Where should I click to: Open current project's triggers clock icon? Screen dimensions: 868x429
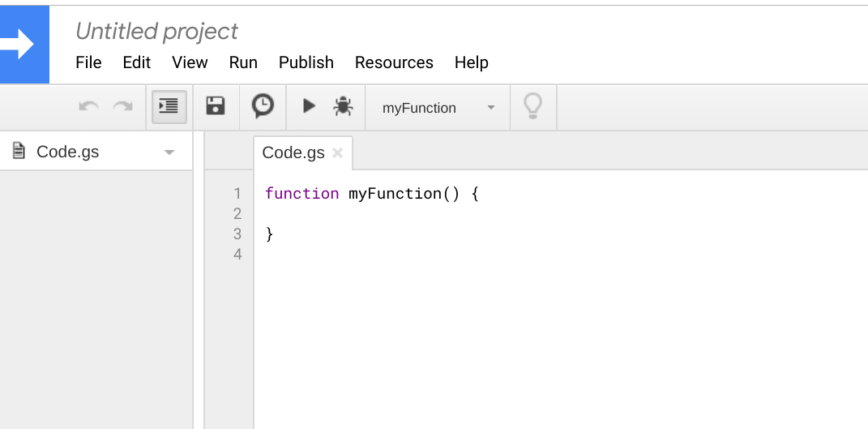click(263, 106)
